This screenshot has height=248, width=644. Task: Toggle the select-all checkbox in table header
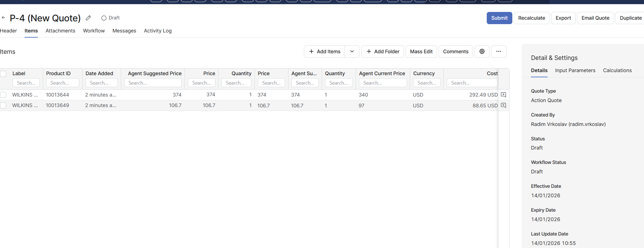(3, 74)
